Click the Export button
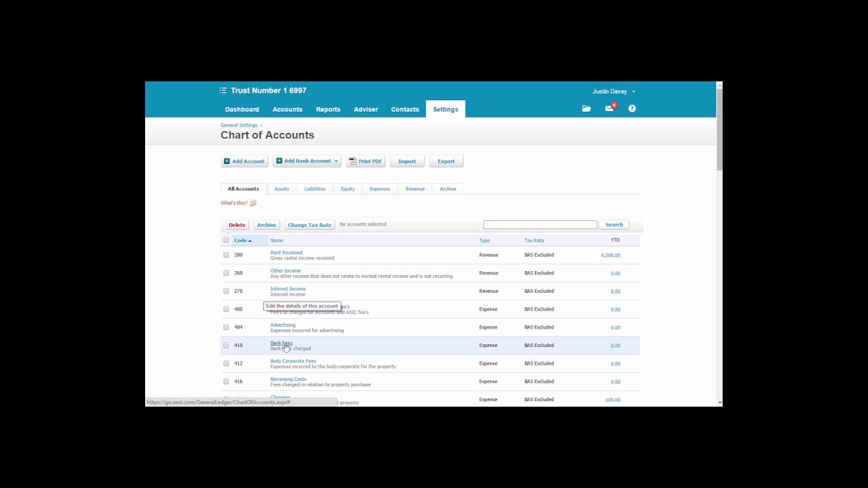The height and width of the screenshot is (488, 868). click(x=446, y=161)
